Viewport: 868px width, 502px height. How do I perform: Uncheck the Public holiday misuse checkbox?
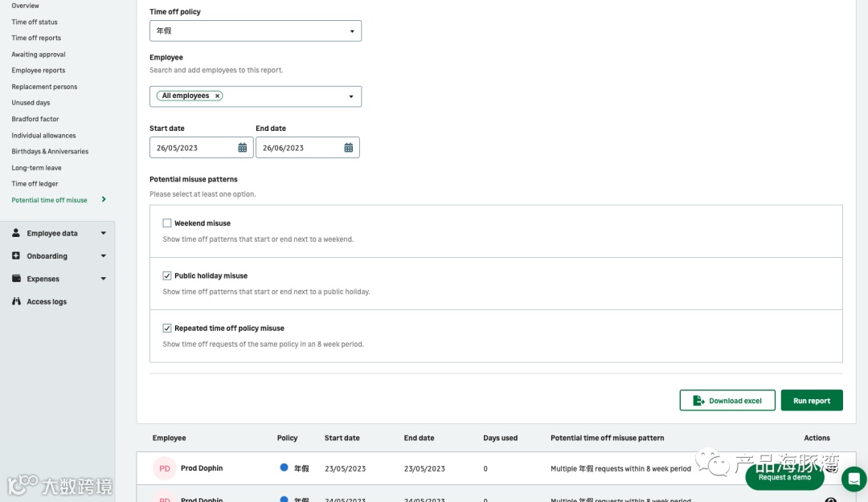click(x=166, y=275)
